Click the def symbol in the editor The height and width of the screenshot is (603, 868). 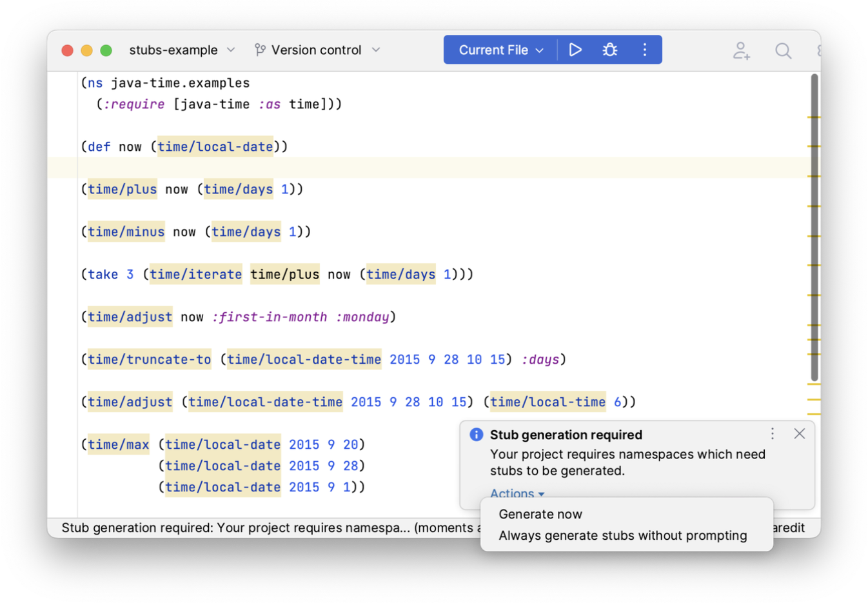(99, 146)
